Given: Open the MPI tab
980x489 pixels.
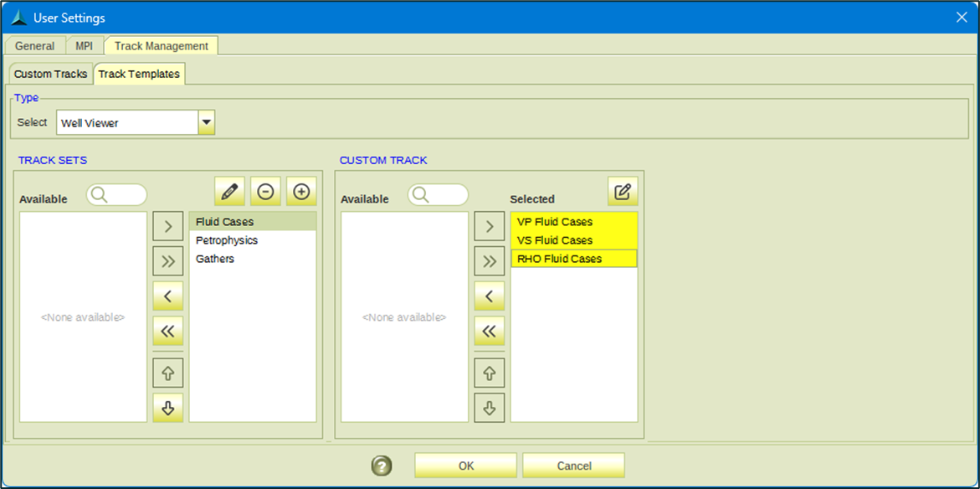Looking at the screenshot, I should 84,46.
